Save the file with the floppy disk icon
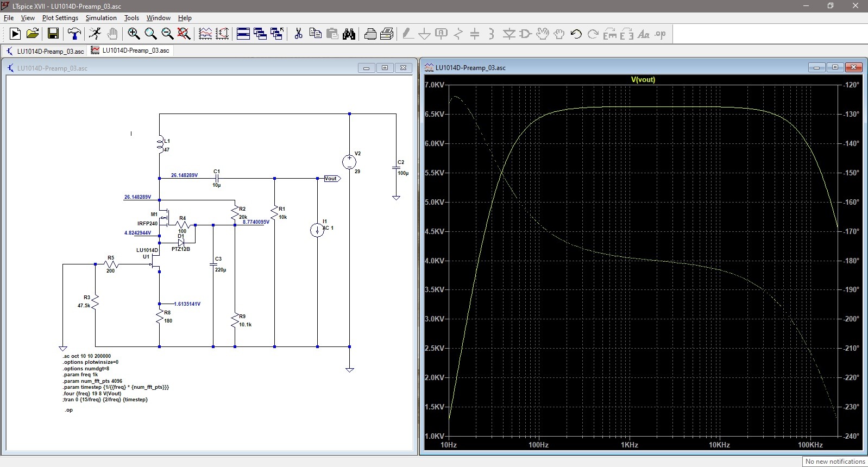Image resolution: width=868 pixels, height=467 pixels. (x=53, y=34)
